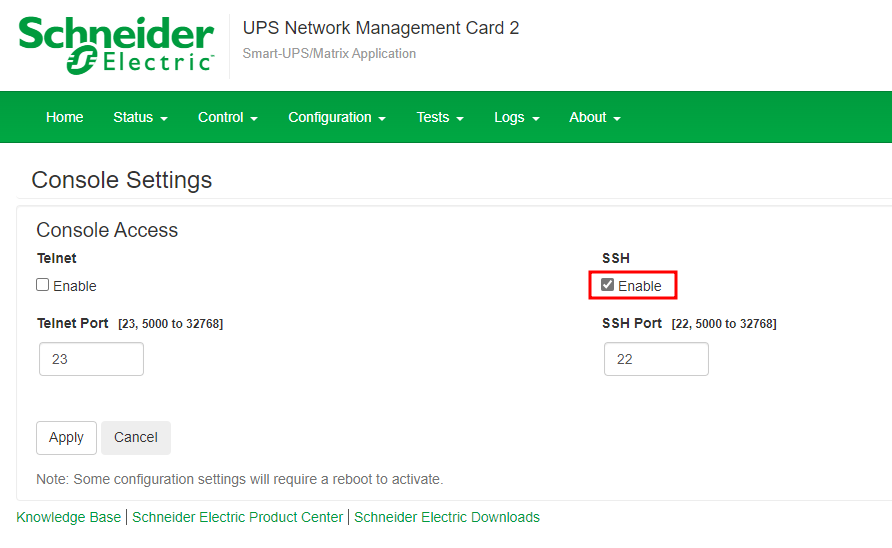Open the Status dropdown menu

coord(140,117)
